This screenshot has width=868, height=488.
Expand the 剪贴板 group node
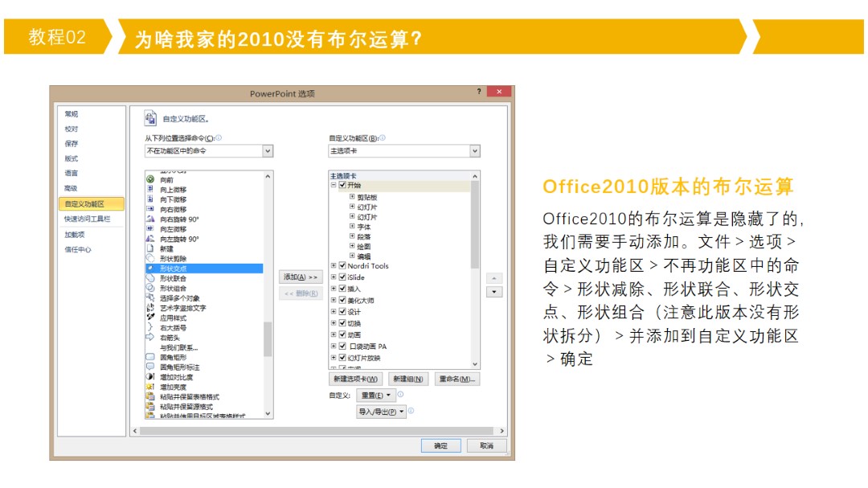(x=352, y=196)
